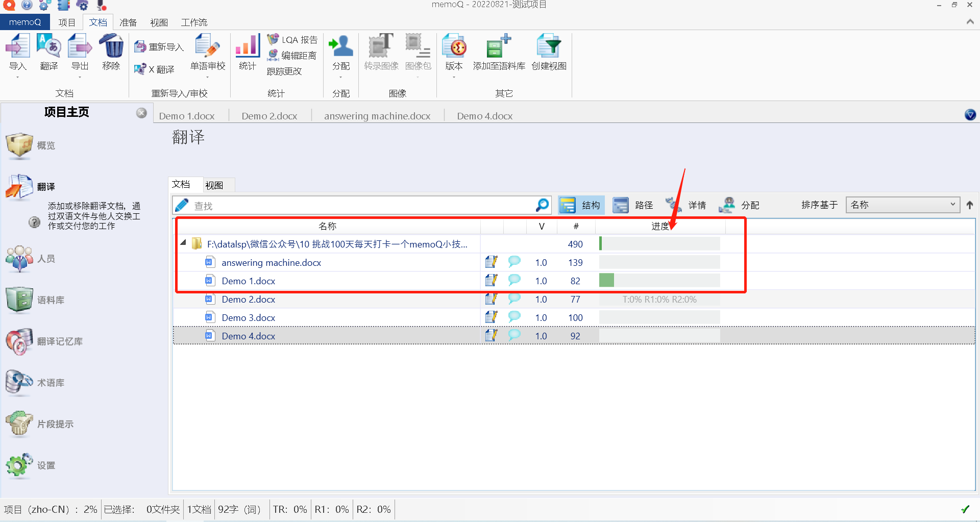The image size is (980, 522).
Task: Click Demo 1.docx progress bar
Action: [659, 280]
